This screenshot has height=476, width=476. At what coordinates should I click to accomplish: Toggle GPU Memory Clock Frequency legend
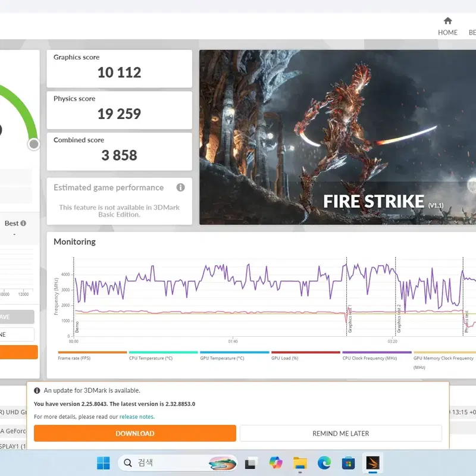(444, 361)
